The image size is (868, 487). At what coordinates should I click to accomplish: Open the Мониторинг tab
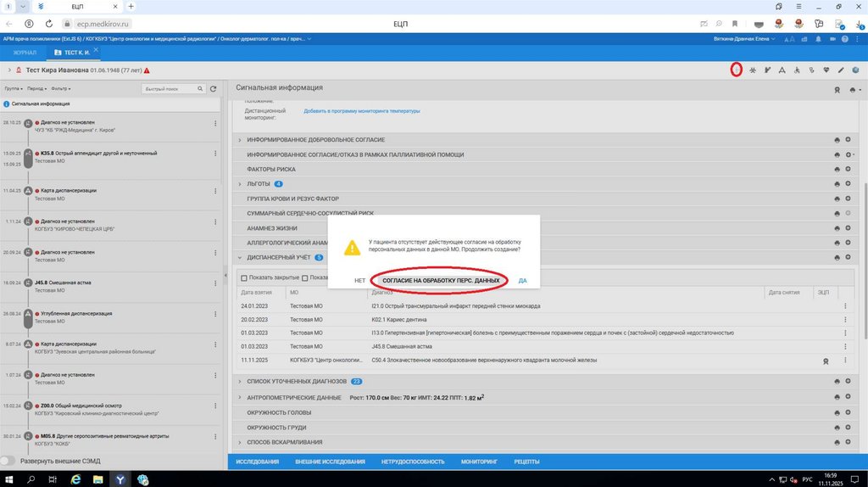click(x=479, y=462)
